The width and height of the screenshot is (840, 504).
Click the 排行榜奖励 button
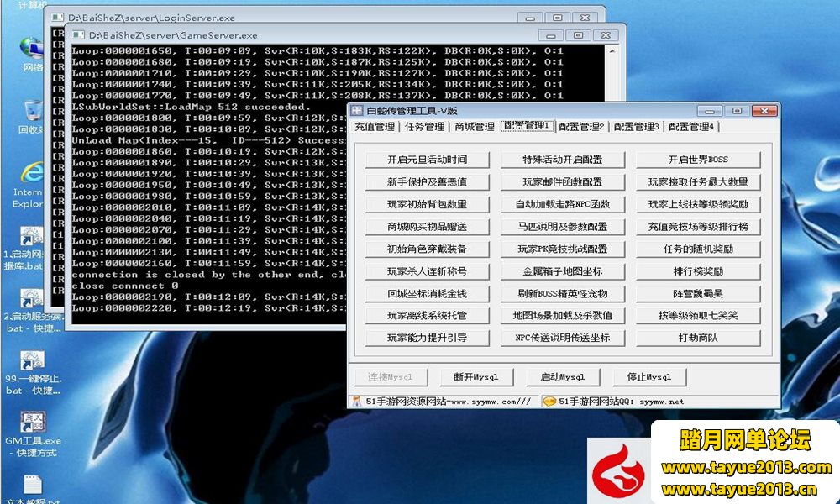click(697, 271)
